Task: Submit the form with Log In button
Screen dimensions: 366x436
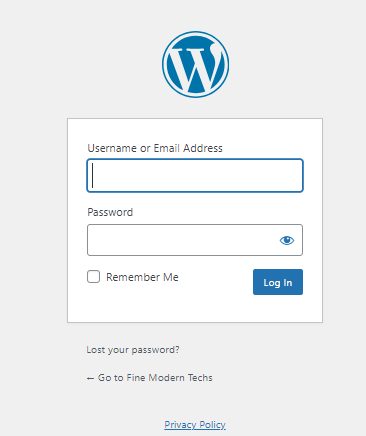Action: point(278,282)
